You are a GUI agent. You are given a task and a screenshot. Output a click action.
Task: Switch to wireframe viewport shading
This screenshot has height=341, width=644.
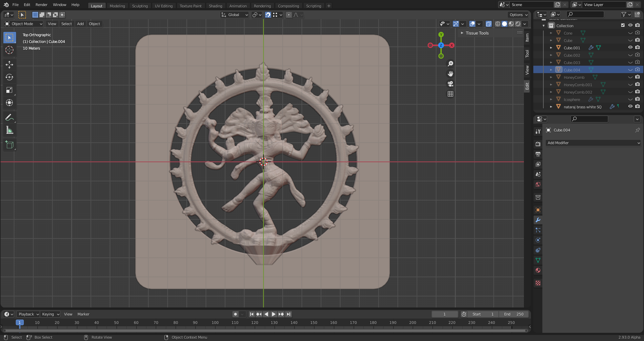click(498, 24)
